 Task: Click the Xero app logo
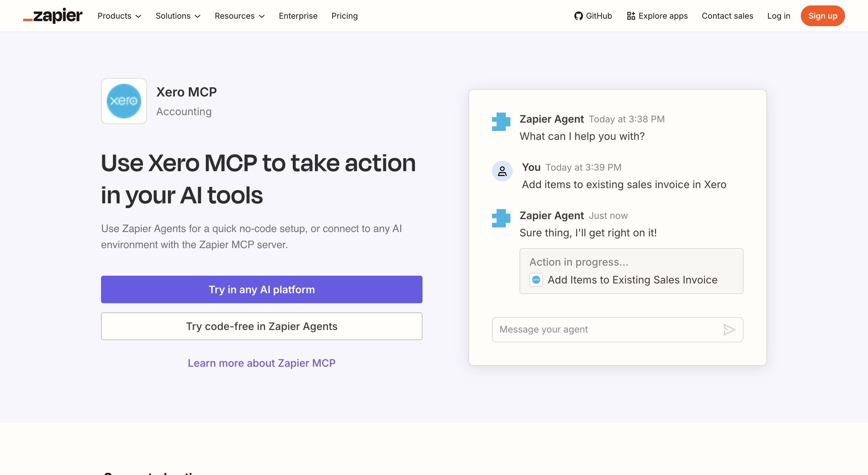[124, 101]
